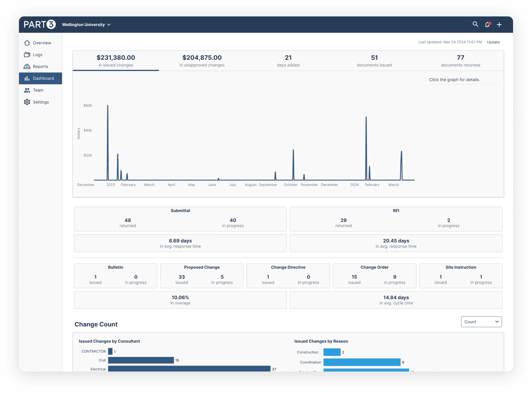Click the Team people icon
The height and width of the screenshot is (393, 532).
(27, 90)
